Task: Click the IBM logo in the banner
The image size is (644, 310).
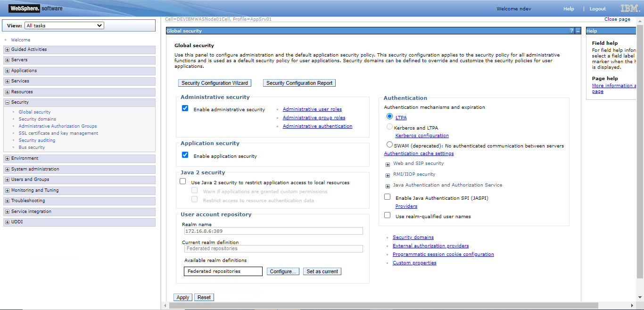Action: point(630,8)
